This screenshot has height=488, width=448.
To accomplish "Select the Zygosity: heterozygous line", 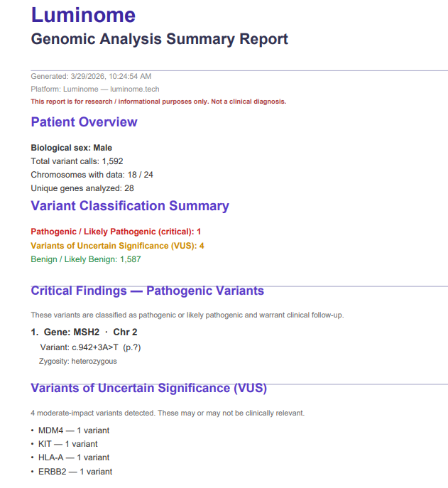I will (x=78, y=361).
